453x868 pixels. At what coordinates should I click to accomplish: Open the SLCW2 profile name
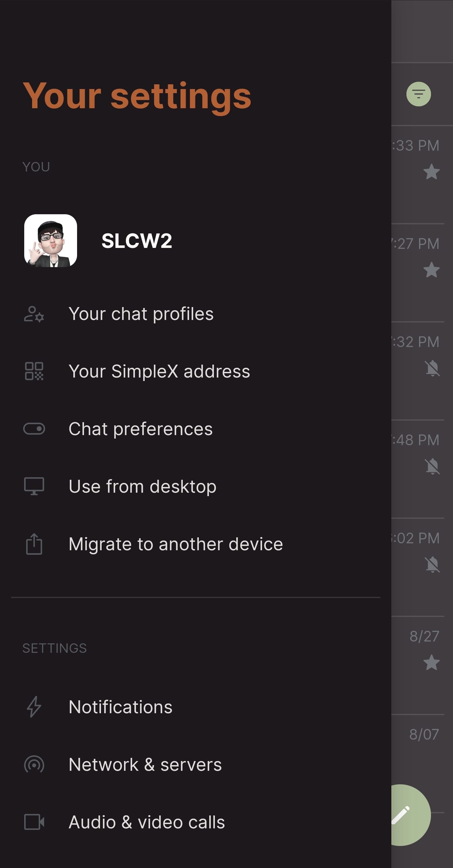[x=137, y=241]
